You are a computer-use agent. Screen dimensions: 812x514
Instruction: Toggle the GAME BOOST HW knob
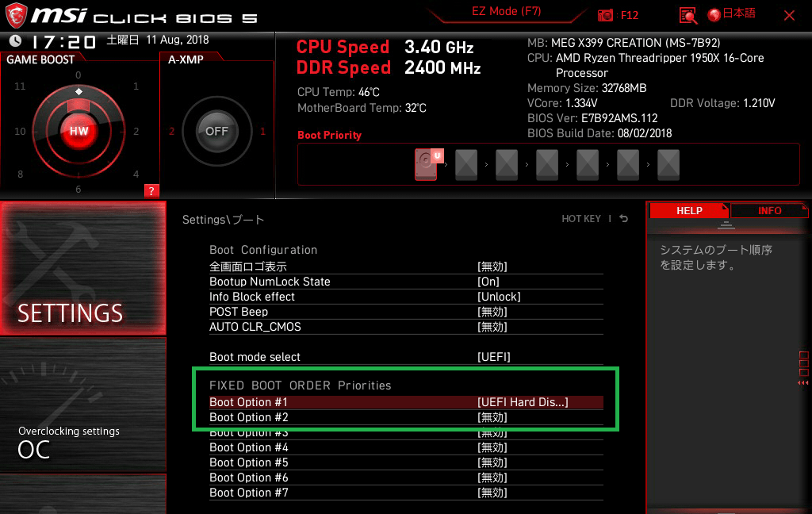tap(79, 131)
